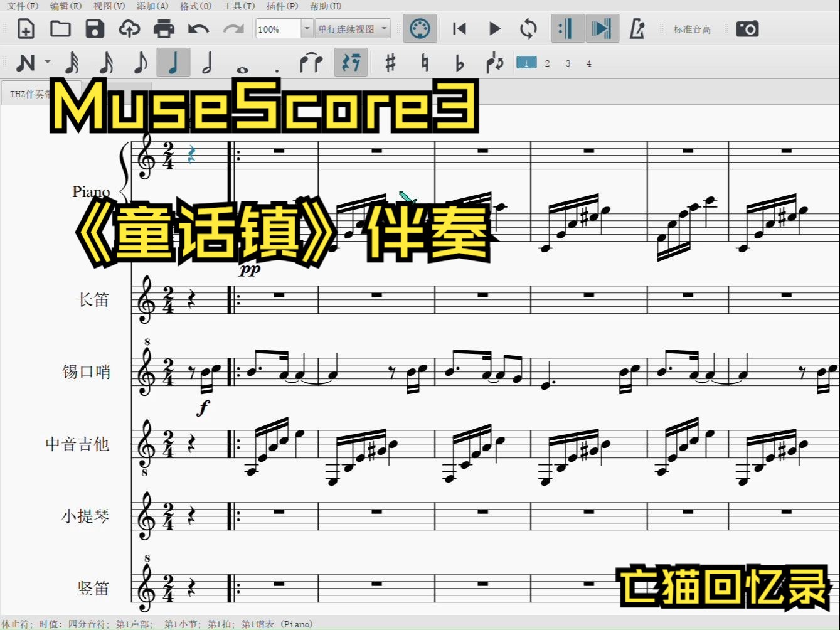Click the zoom percentage field 100%
This screenshot has height=630, width=840.
pos(278,29)
